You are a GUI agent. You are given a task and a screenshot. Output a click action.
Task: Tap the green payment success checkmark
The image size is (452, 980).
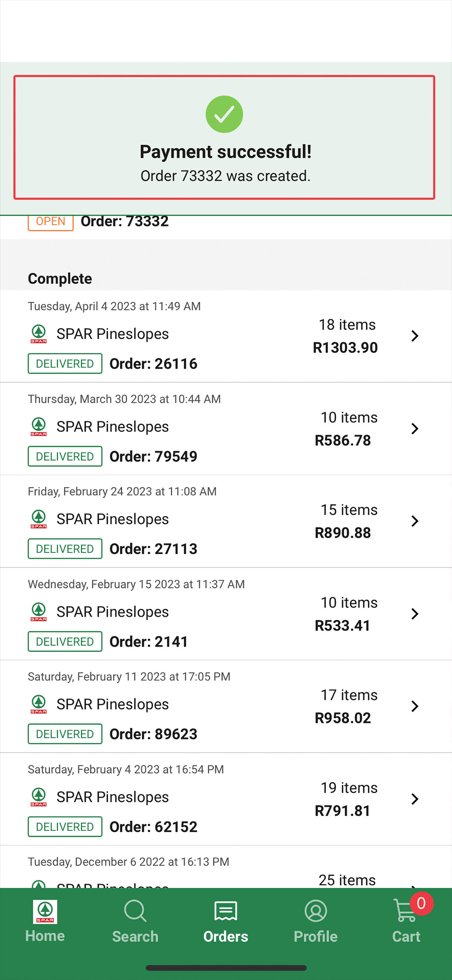pos(224,114)
